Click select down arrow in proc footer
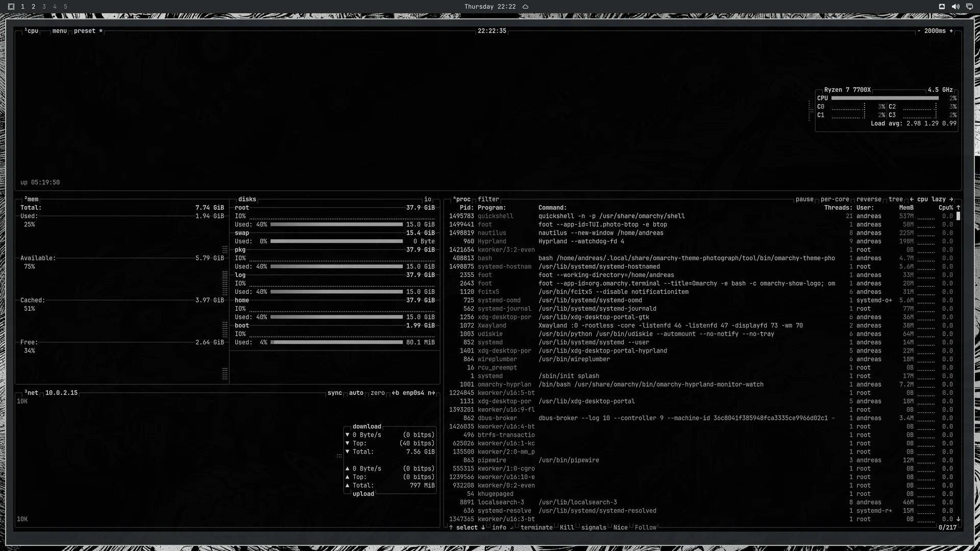This screenshot has width=980, height=551. click(483, 528)
